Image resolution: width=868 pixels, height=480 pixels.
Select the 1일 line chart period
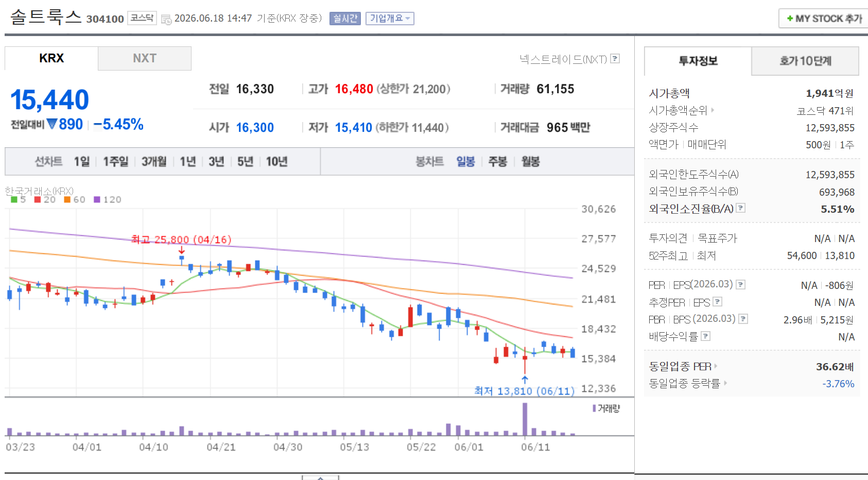pos(81,162)
